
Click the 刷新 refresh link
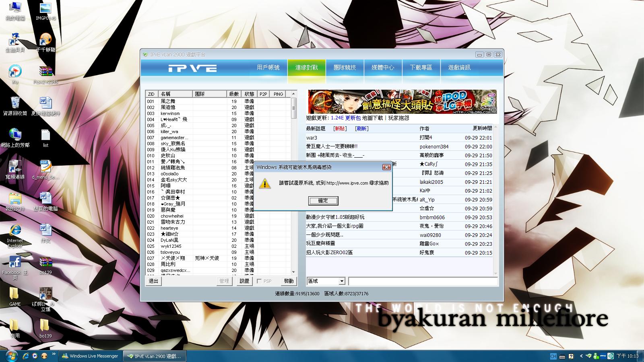362,129
